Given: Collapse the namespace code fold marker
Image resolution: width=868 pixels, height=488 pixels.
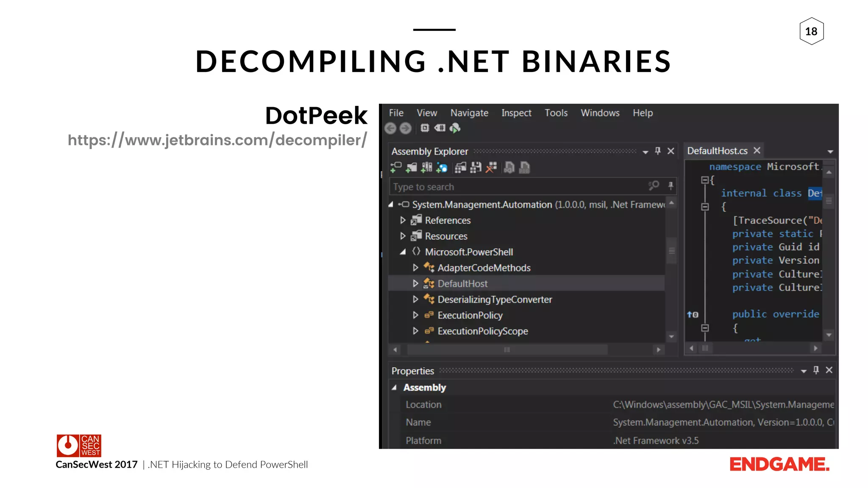Looking at the screenshot, I should (705, 180).
